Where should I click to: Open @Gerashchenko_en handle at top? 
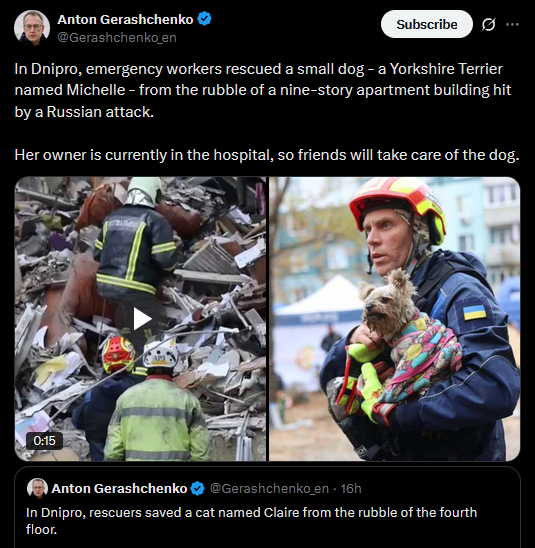click(x=117, y=37)
